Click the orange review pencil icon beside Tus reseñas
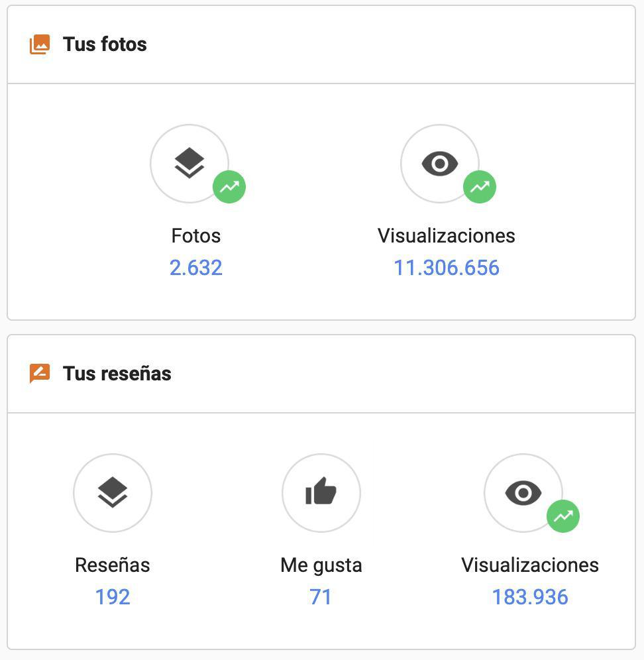Image resolution: width=644 pixels, height=660 pixels. click(40, 374)
